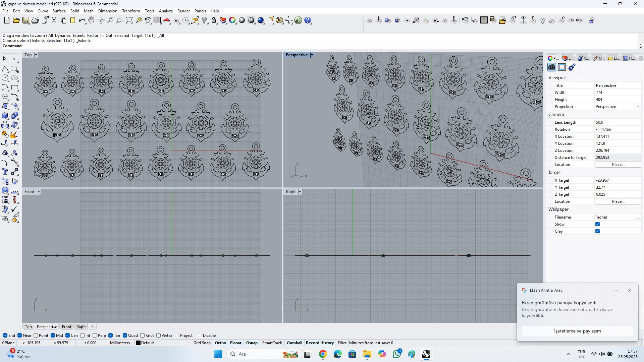Open the Transform menu
Screen dimensions: 644x362
(131, 11)
